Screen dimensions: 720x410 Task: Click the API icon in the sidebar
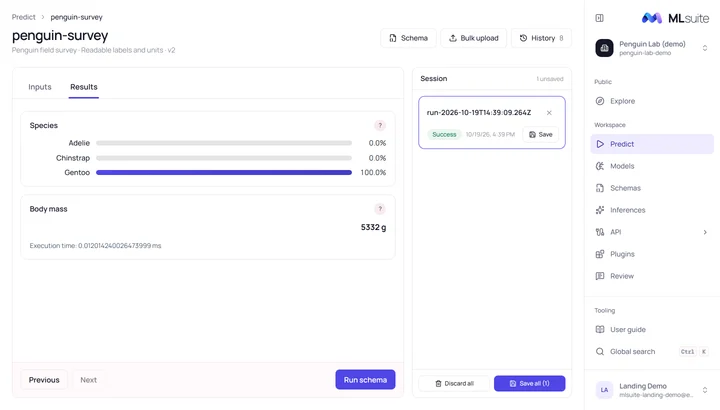pyautogui.click(x=600, y=232)
